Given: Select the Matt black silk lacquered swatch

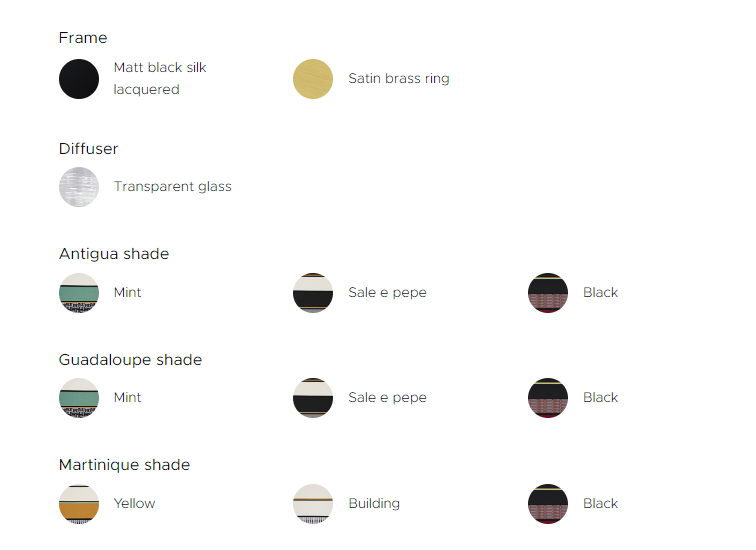Looking at the screenshot, I should (x=79, y=79).
